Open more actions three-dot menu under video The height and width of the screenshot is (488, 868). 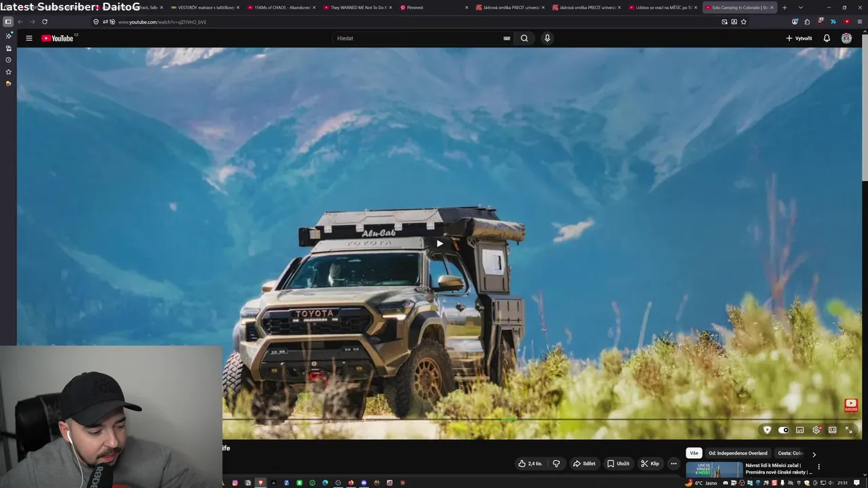(673, 464)
